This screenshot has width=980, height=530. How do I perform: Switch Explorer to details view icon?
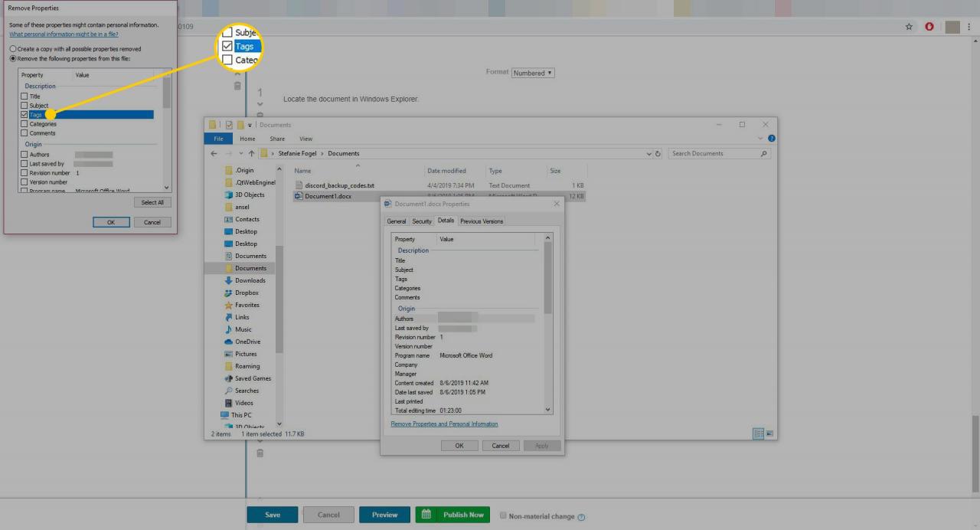759,433
